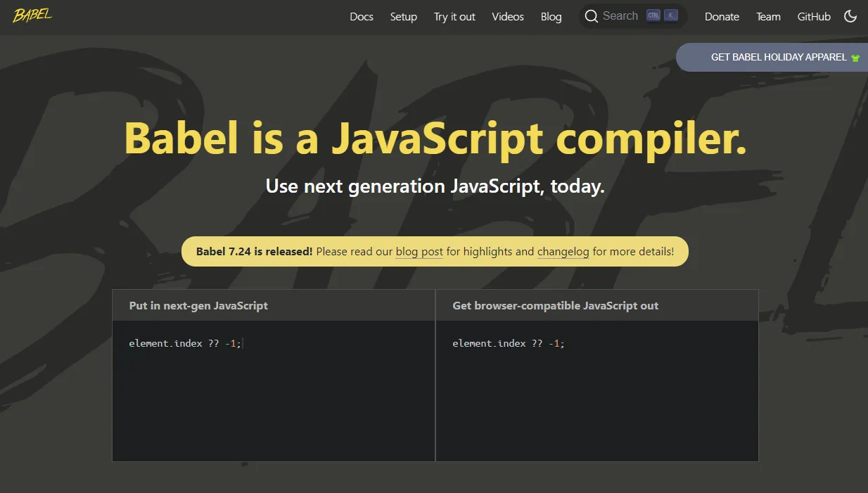Viewport: 868px width, 493px height.
Task: Click the green t-shirt icon on banner
Action: click(855, 58)
